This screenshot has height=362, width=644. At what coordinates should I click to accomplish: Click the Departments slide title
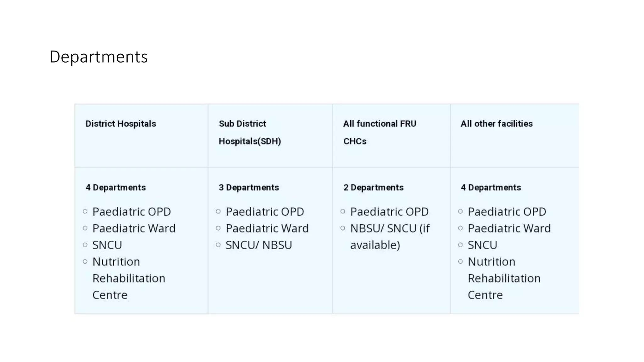[x=98, y=57]
